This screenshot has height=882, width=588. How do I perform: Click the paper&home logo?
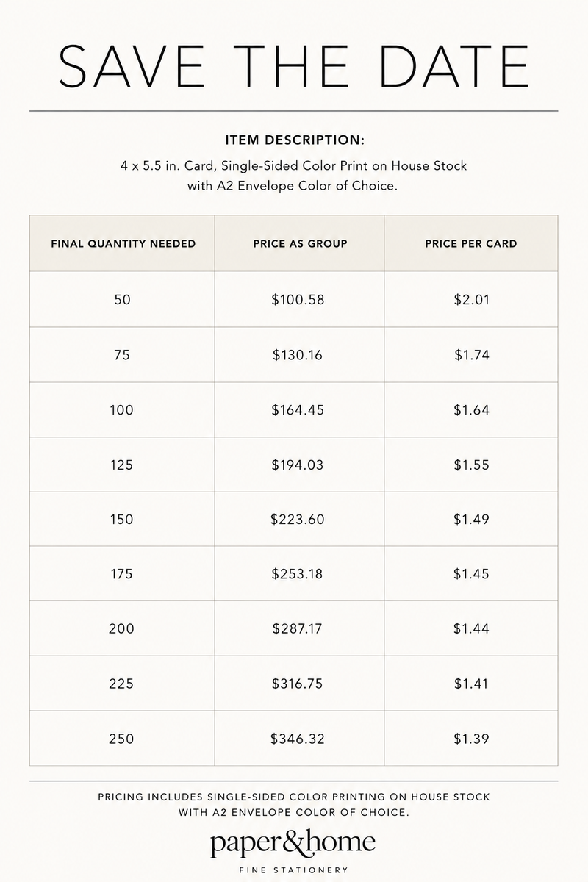(x=293, y=843)
